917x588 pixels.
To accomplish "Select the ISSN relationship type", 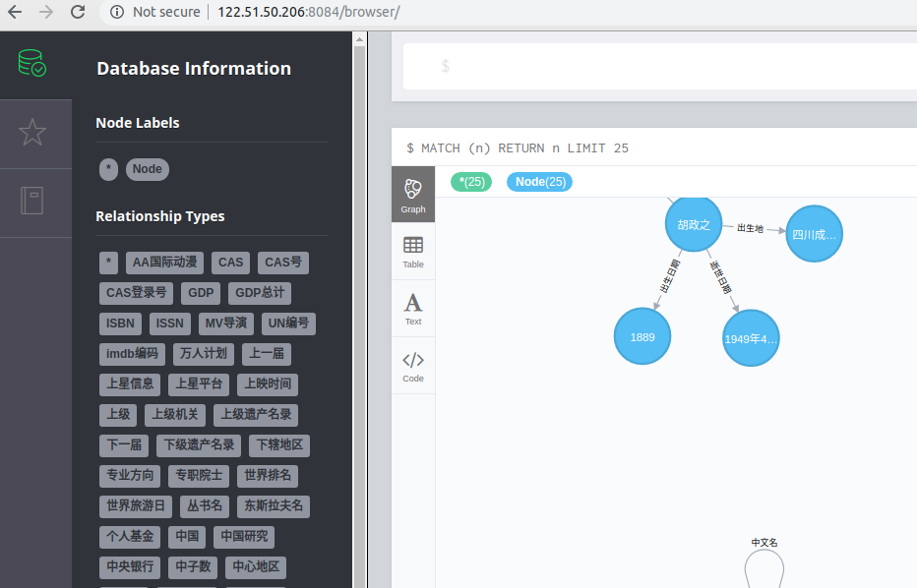I will (169, 323).
